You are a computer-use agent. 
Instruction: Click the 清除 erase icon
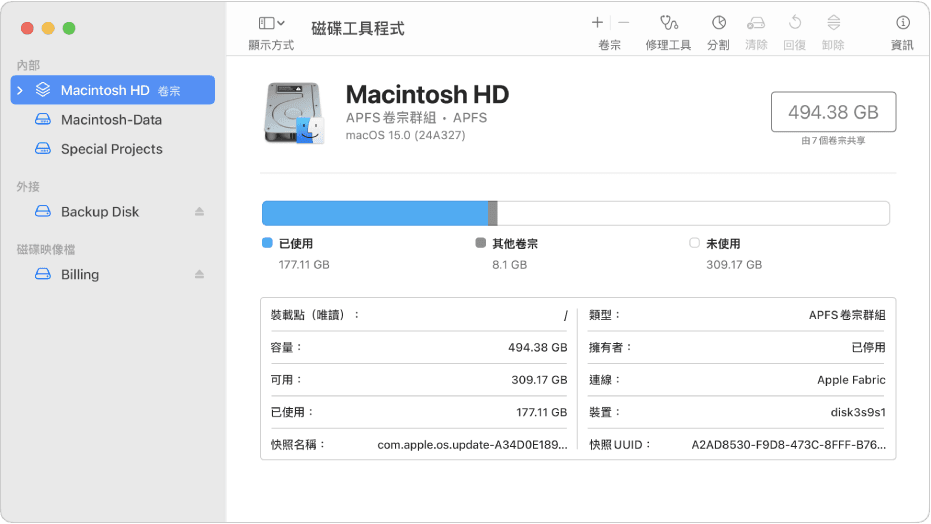756,23
